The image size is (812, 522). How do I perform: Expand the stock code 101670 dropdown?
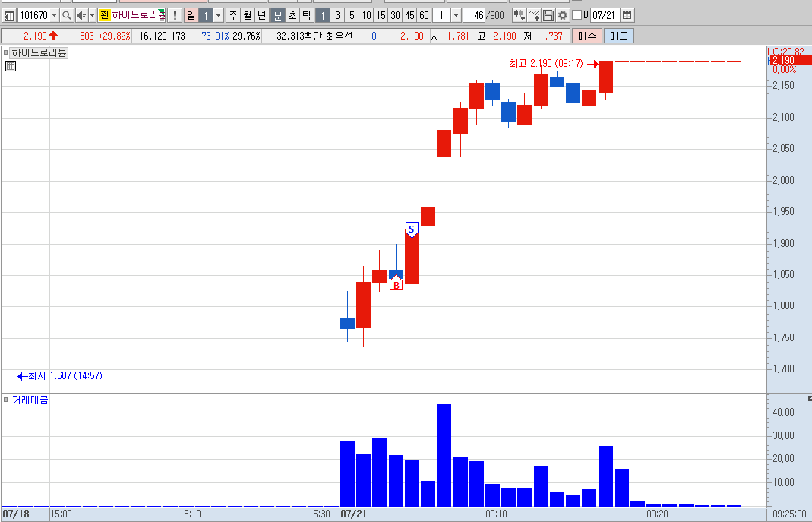pyautogui.click(x=54, y=15)
